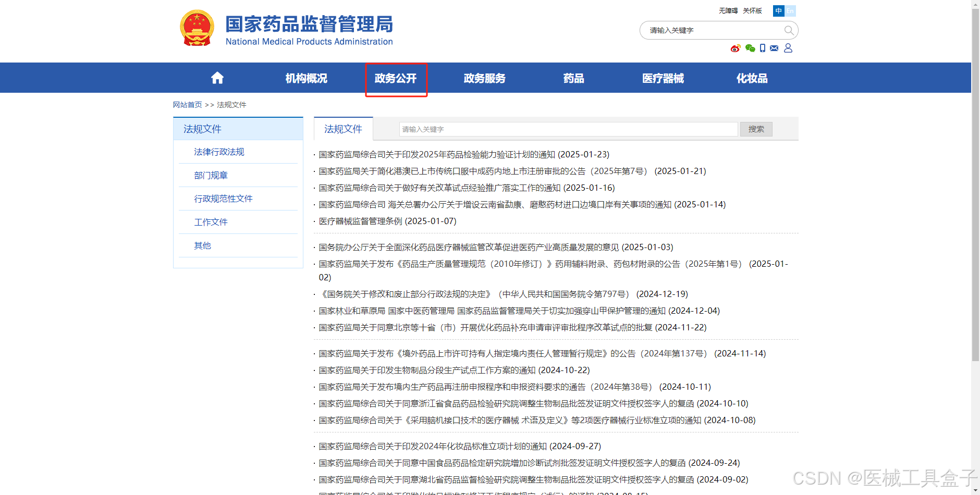The image size is (980, 495).
Task: Click the search magnifier icon in header
Action: point(789,30)
